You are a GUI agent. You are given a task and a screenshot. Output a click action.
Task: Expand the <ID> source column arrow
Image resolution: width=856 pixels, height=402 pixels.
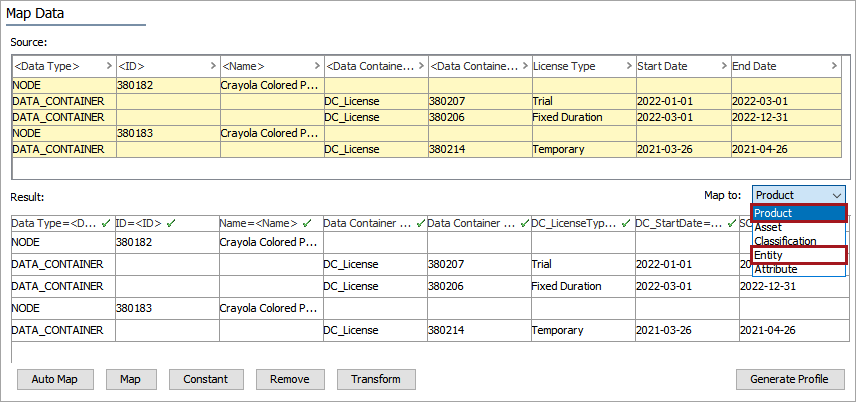[213, 66]
